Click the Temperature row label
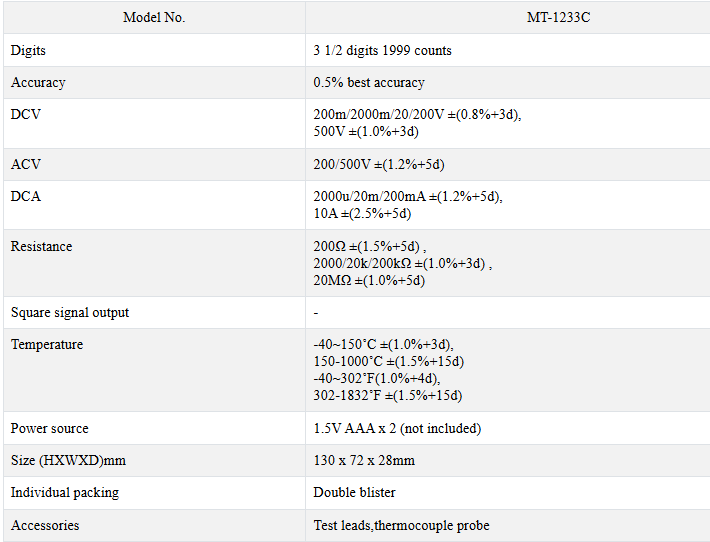 [47, 344]
